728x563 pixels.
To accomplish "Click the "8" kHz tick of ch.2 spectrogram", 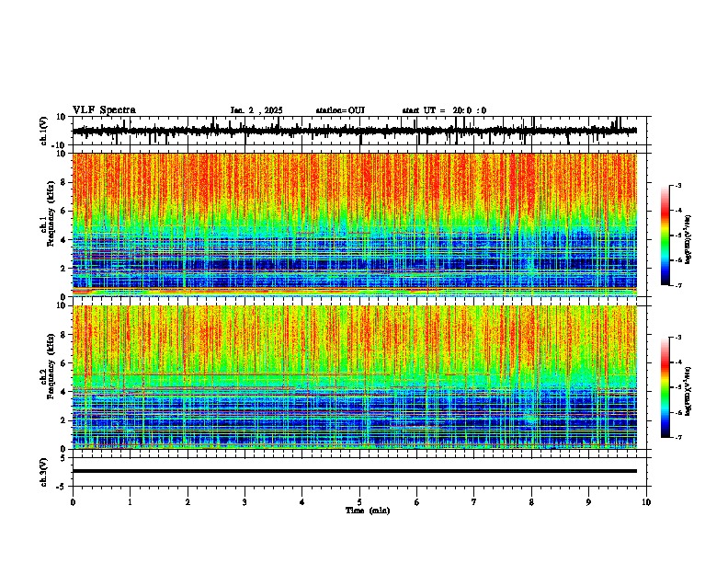I will point(63,335).
